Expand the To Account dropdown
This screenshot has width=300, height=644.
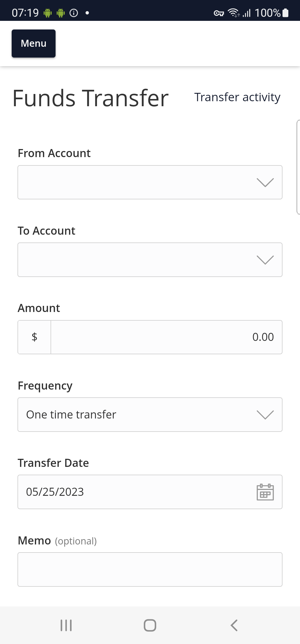tap(150, 260)
